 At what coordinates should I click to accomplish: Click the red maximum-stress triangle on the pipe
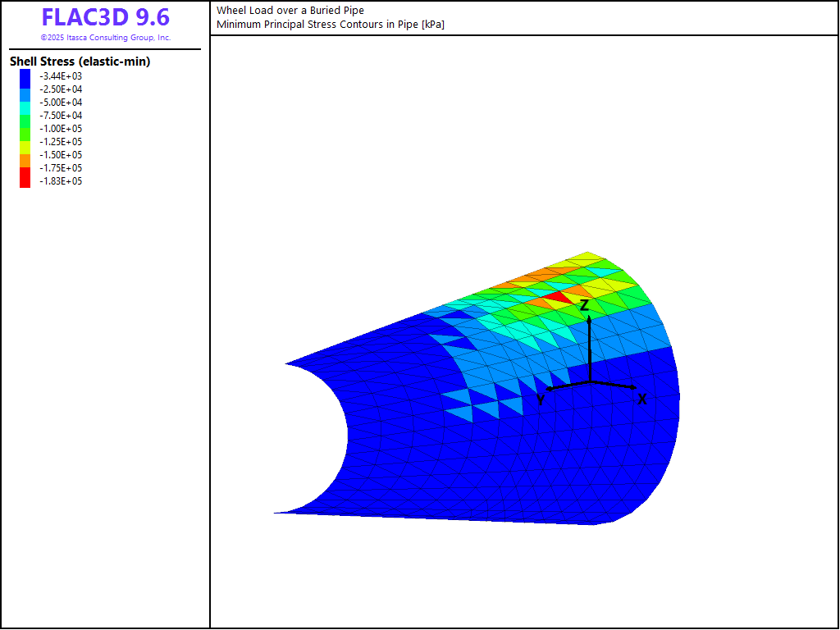click(x=557, y=297)
